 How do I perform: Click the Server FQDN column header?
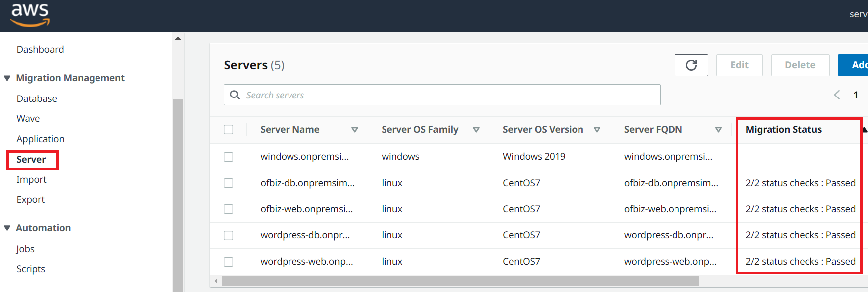(x=653, y=130)
